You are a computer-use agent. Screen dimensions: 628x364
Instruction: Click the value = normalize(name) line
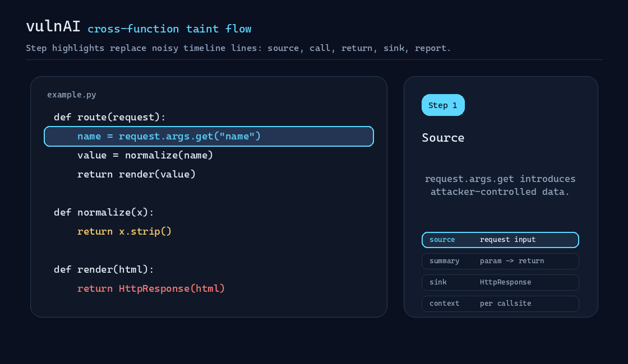pyautogui.click(x=145, y=155)
